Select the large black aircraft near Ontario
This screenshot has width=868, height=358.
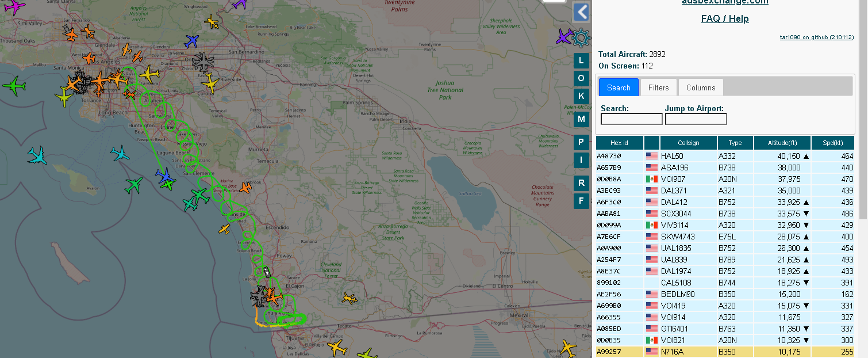click(x=203, y=62)
